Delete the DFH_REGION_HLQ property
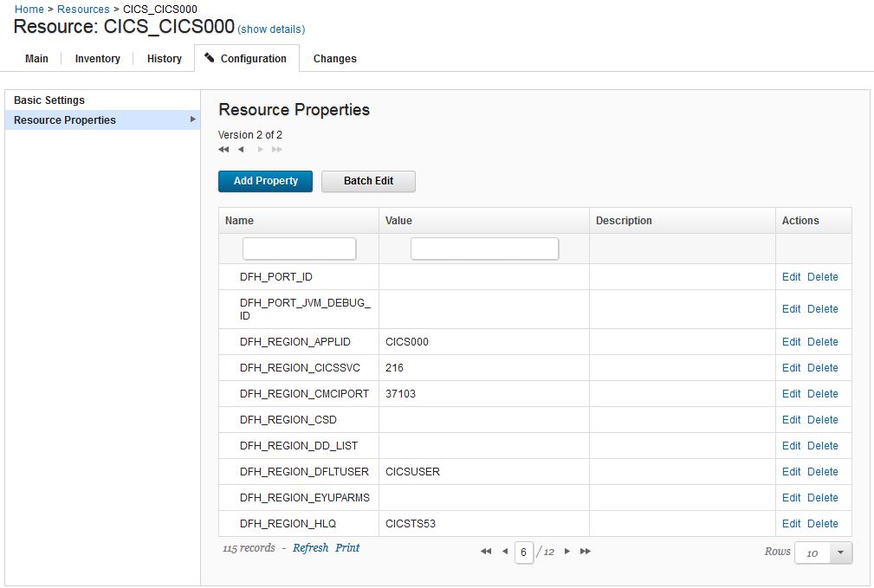The height and width of the screenshot is (588, 874). (x=822, y=524)
